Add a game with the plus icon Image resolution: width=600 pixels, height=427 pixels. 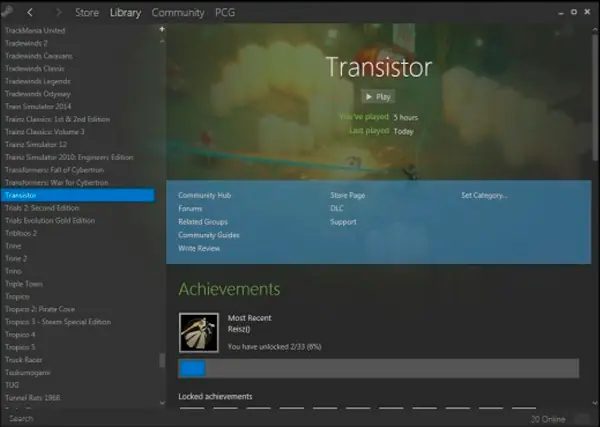(x=162, y=29)
